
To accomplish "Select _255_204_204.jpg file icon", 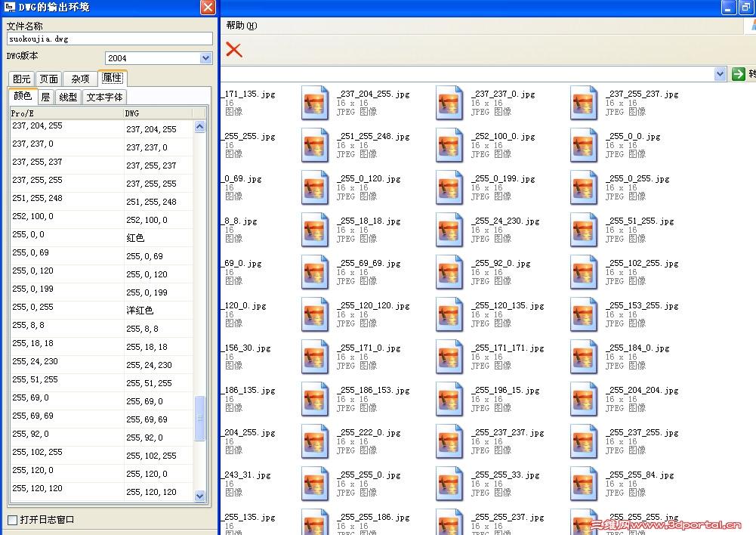I will pos(584,399).
